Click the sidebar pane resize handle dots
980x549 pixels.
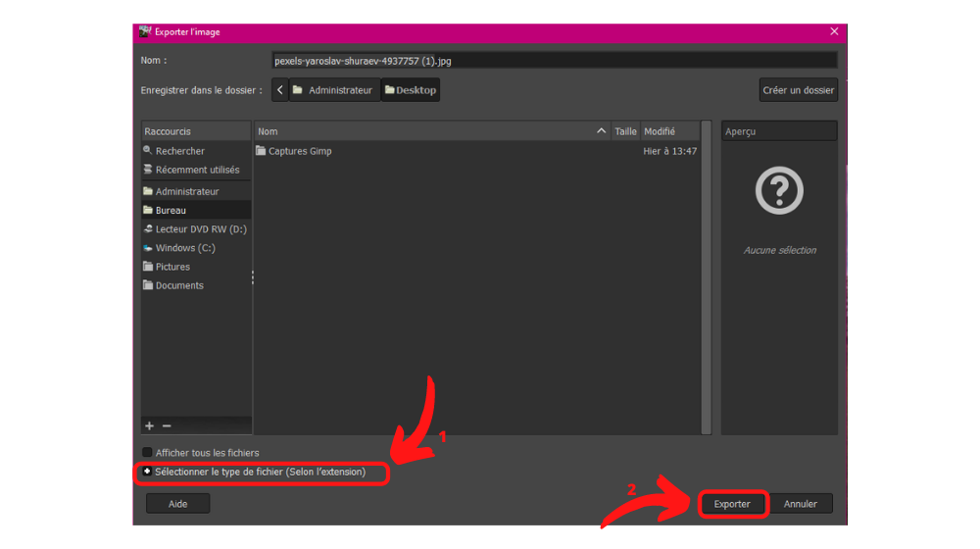(253, 277)
